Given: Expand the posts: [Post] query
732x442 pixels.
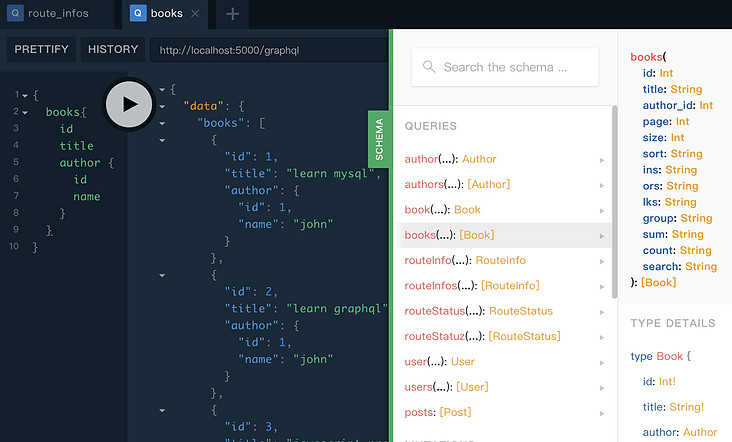Looking at the screenshot, I should [438, 412].
